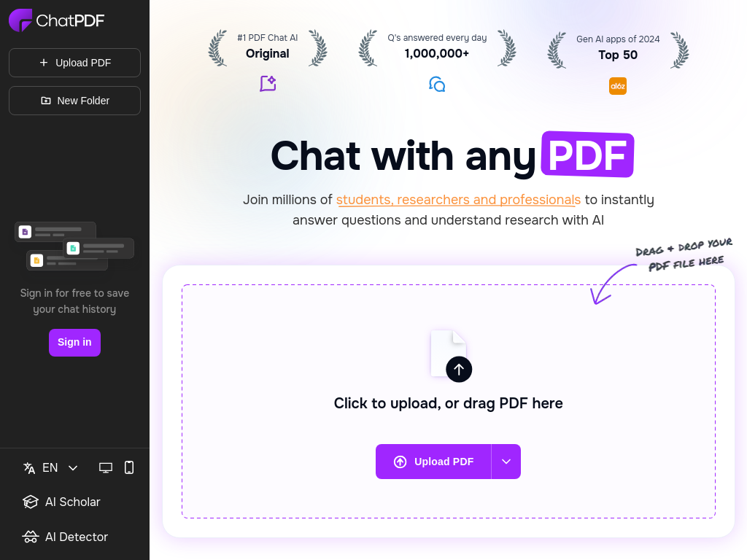The height and width of the screenshot is (560, 747).
Task: Click the chat history preview illustration
Action: click(74, 246)
